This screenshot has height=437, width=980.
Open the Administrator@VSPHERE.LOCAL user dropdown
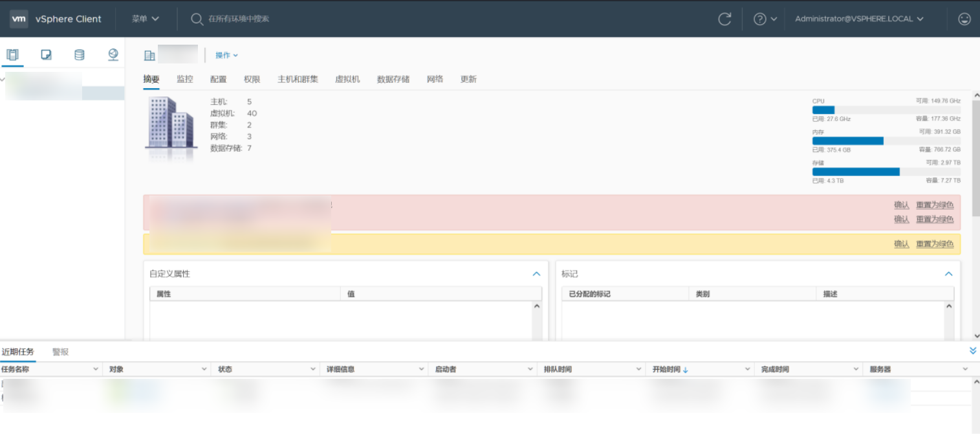click(859, 19)
